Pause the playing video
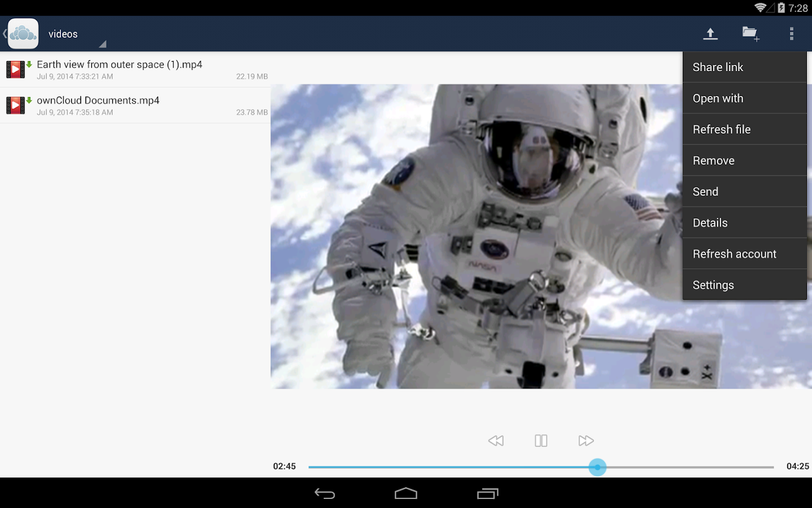The image size is (812, 508). pyautogui.click(x=541, y=440)
